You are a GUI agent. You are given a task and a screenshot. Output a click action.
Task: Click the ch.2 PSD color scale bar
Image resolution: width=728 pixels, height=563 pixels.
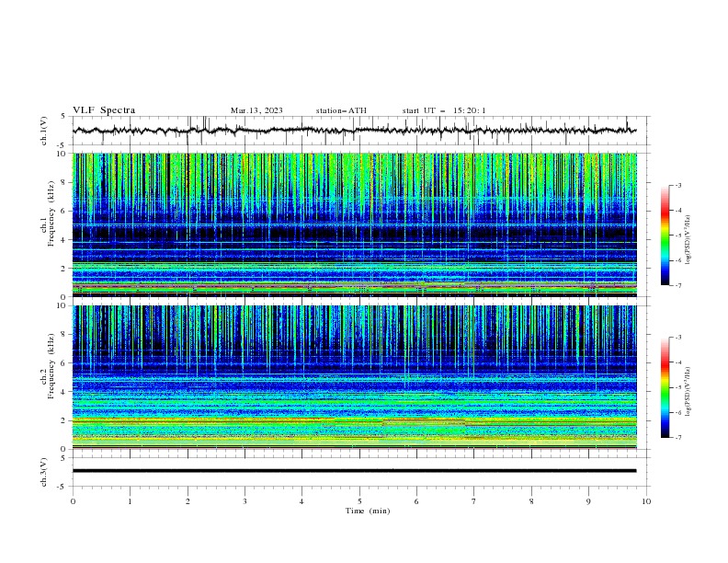pyautogui.click(x=665, y=387)
